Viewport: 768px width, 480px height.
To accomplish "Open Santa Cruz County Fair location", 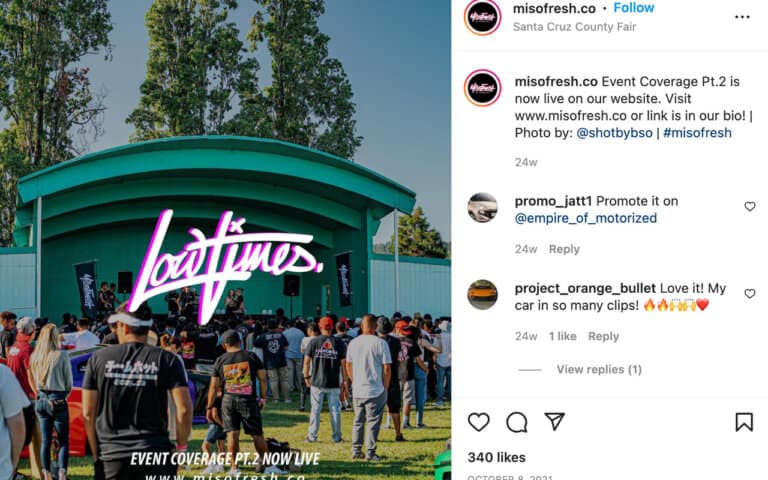I will click(x=575, y=27).
